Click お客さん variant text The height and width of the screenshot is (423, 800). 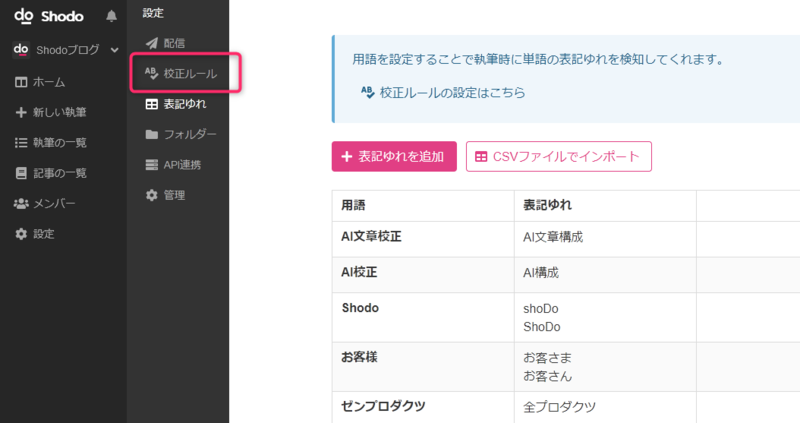point(547,377)
